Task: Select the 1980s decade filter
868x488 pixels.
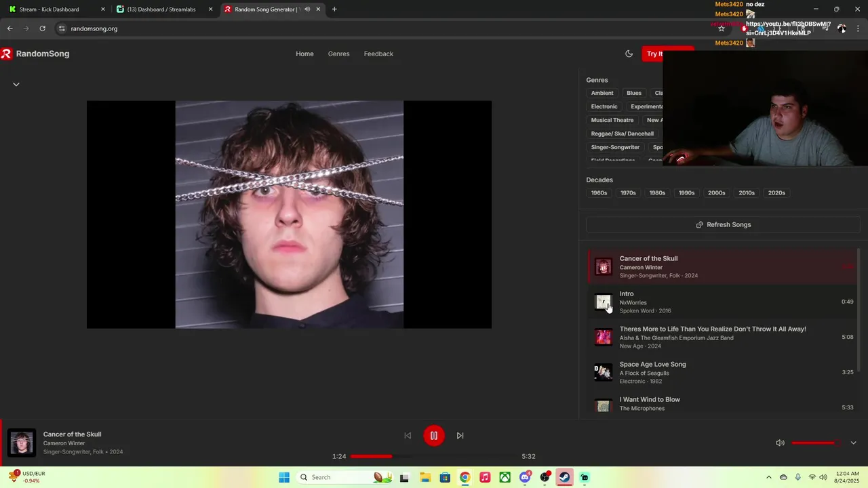Action: [x=657, y=193]
